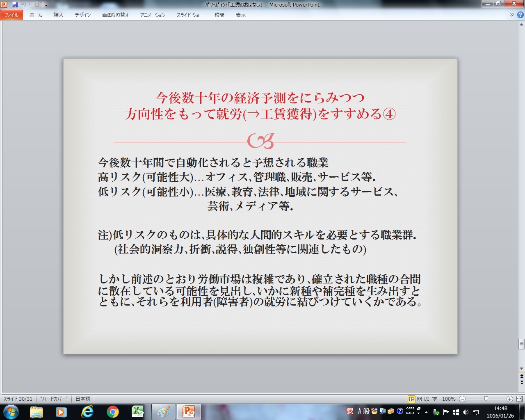Screen dimensions: 525x420
Task: Click スライド 30/31 status bar indicator
Action: point(18,399)
